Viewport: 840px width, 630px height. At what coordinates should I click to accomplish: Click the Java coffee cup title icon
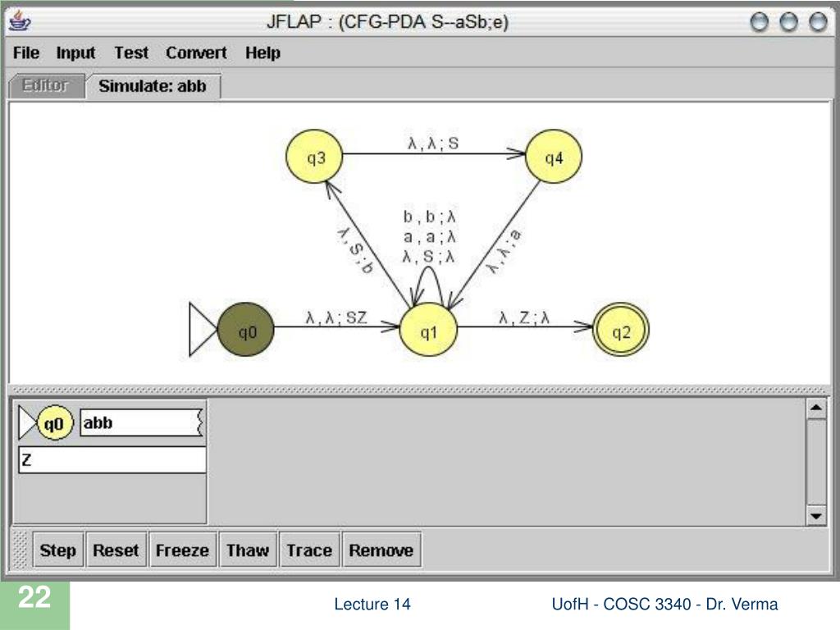[21, 22]
